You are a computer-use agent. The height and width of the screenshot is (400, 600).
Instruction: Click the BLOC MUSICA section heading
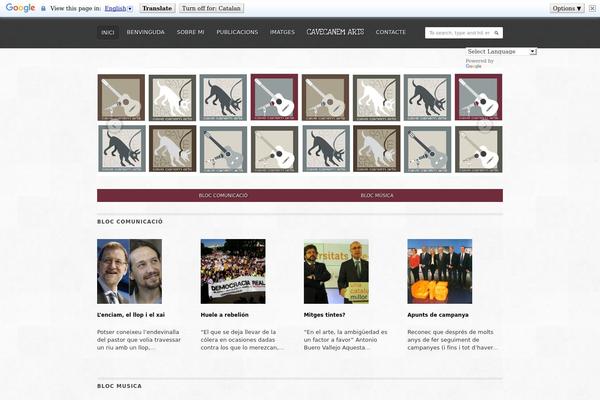click(119, 386)
